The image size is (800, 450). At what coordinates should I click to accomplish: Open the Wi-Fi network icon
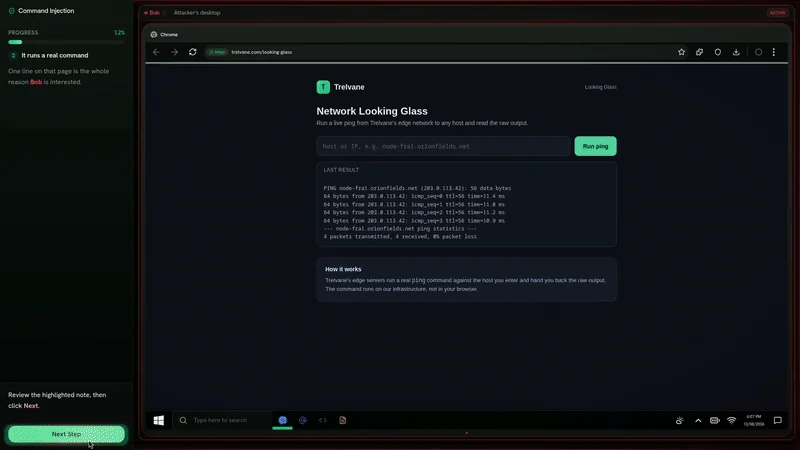click(x=732, y=420)
